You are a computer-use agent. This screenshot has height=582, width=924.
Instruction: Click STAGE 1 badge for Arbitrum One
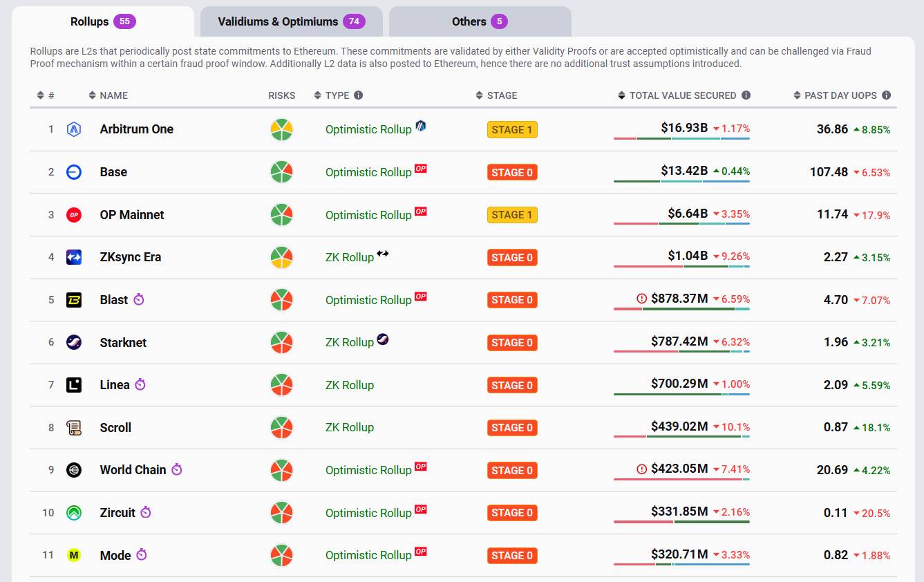pyautogui.click(x=512, y=129)
